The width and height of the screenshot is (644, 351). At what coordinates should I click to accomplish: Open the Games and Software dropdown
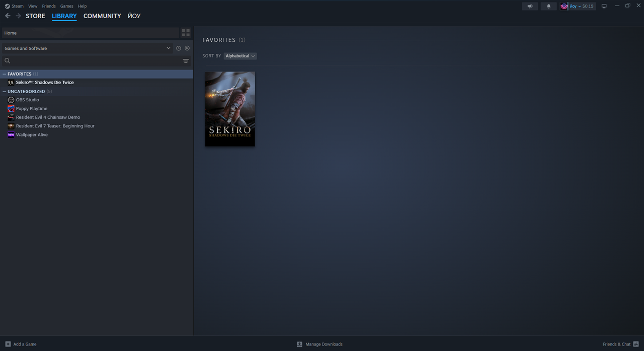88,48
